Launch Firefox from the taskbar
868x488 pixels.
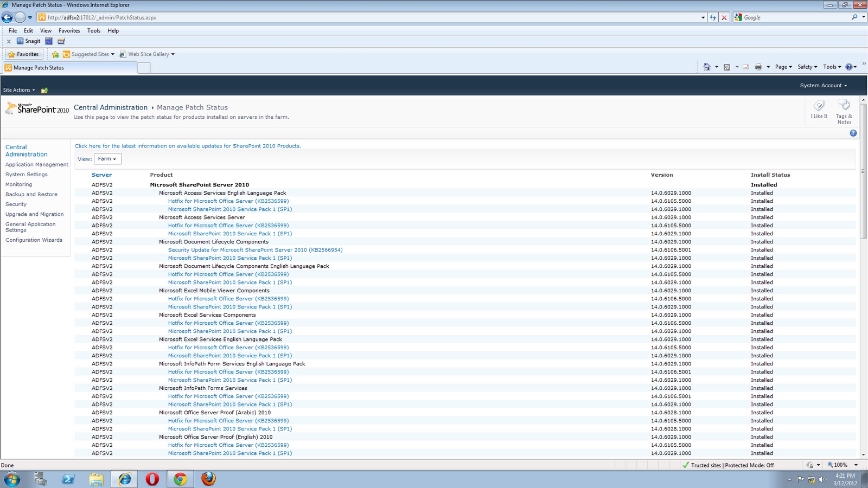coord(208,479)
